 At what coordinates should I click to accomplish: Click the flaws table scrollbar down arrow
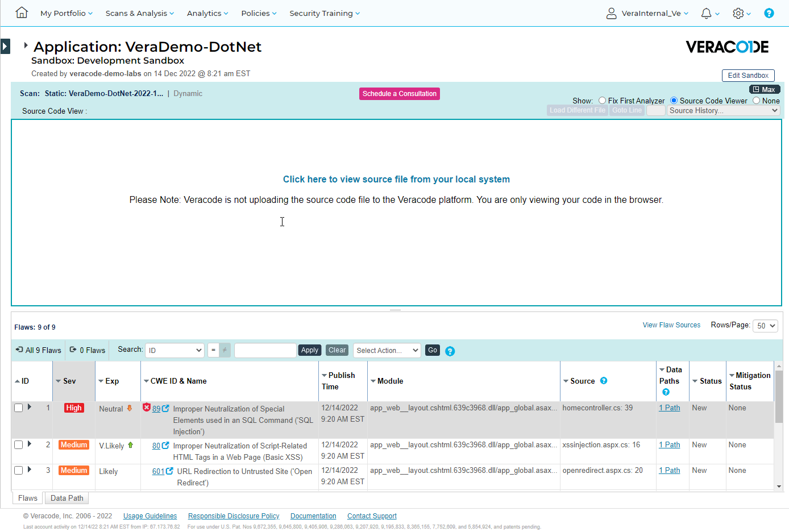(779, 487)
